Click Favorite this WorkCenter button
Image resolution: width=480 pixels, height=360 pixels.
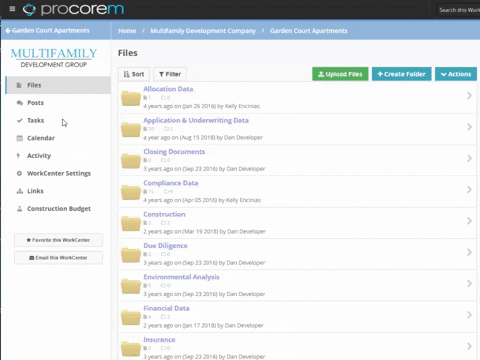pos(58,240)
